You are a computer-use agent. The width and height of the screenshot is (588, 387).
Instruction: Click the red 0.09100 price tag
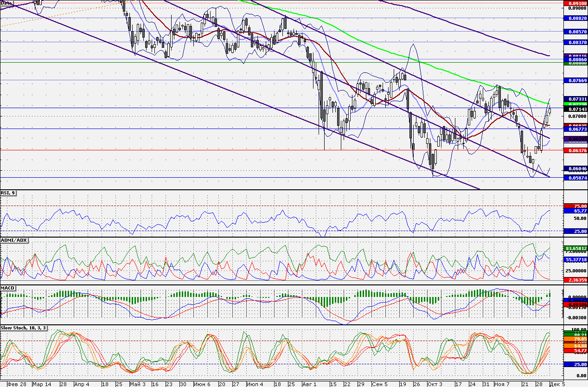pos(575,3)
